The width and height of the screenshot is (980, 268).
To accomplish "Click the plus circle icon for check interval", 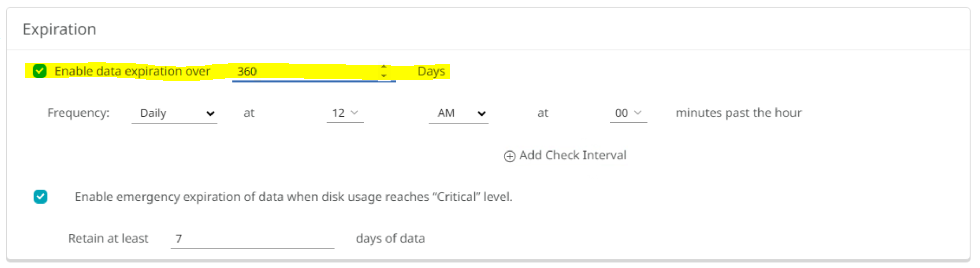I will pyautogui.click(x=510, y=156).
